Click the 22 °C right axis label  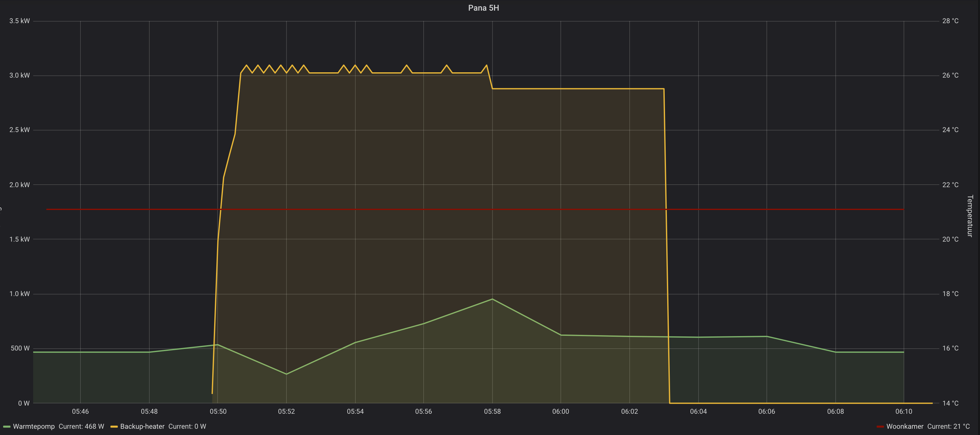pos(950,185)
